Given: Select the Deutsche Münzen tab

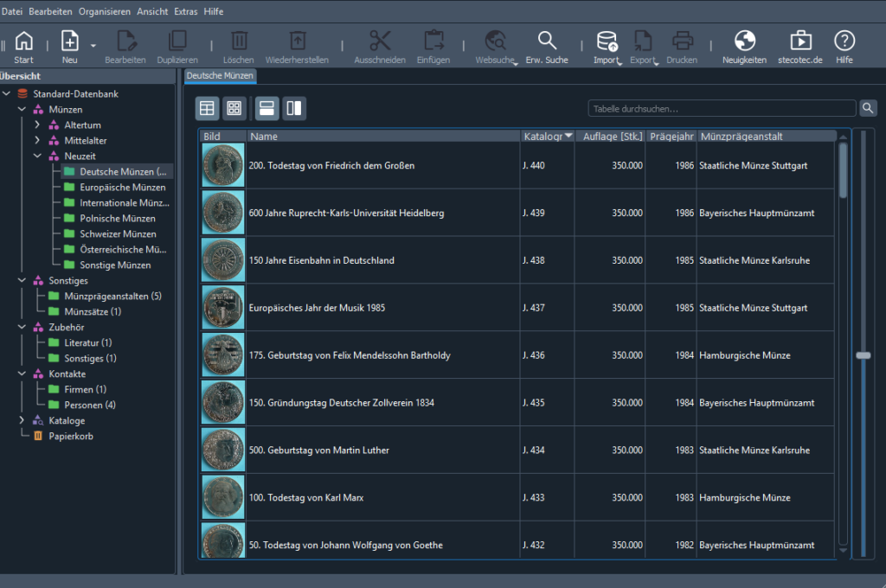Looking at the screenshot, I should point(219,76).
